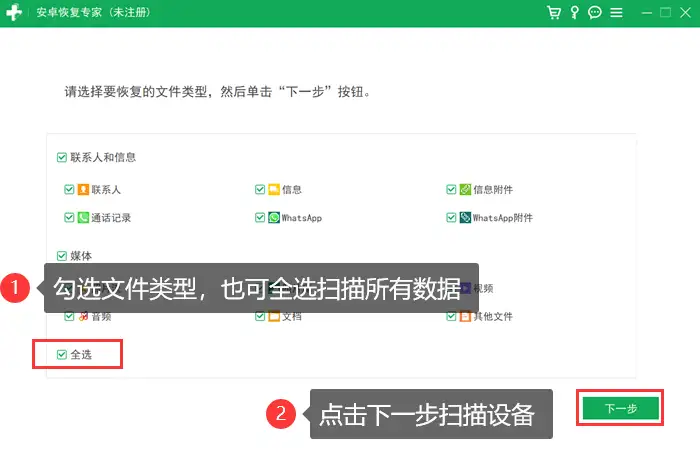The height and width of the screenshot is (464, 700).
Task: Click the yellow 信息 messages icon
Action: [274, 189]
